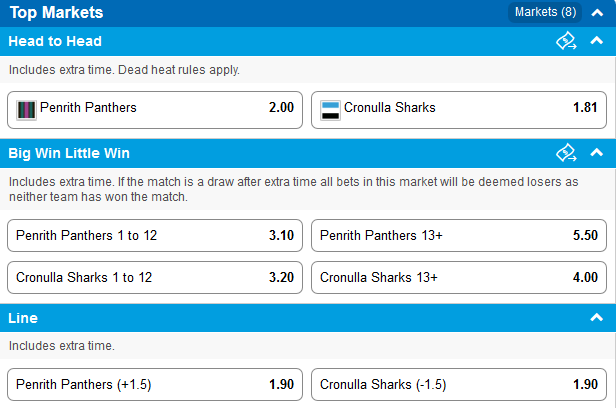Collapse the Big Win Little Win section

coord(597,153)
